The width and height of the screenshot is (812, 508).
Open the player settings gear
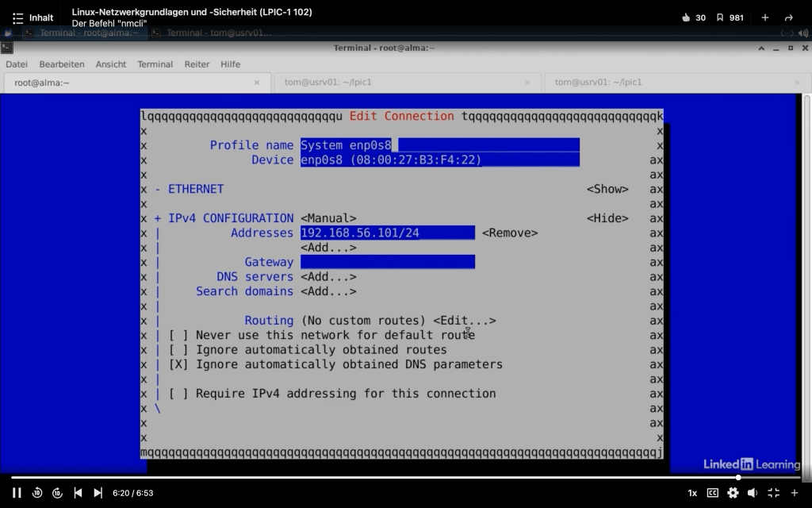733,493
